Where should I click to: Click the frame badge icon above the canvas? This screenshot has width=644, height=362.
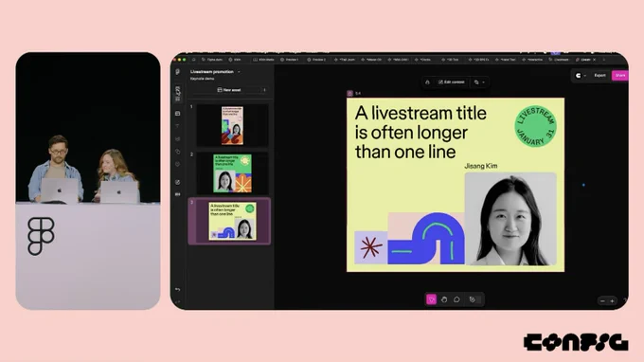[349, 93]
